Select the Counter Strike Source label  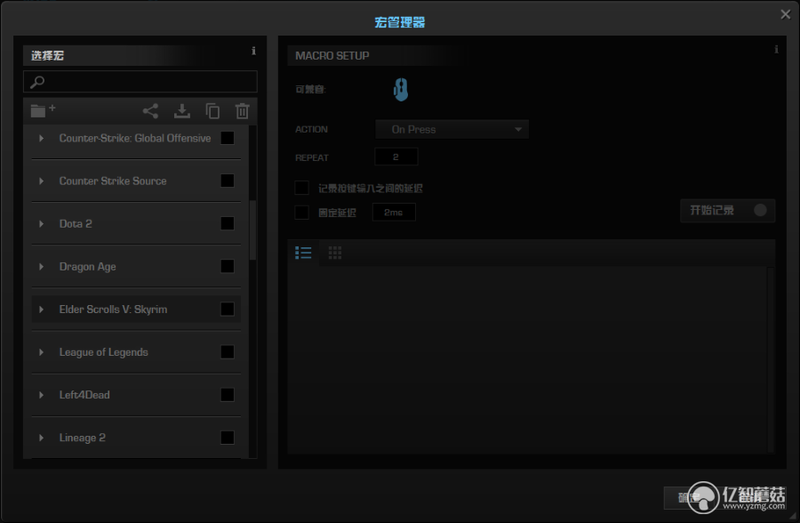coord(113,181)
